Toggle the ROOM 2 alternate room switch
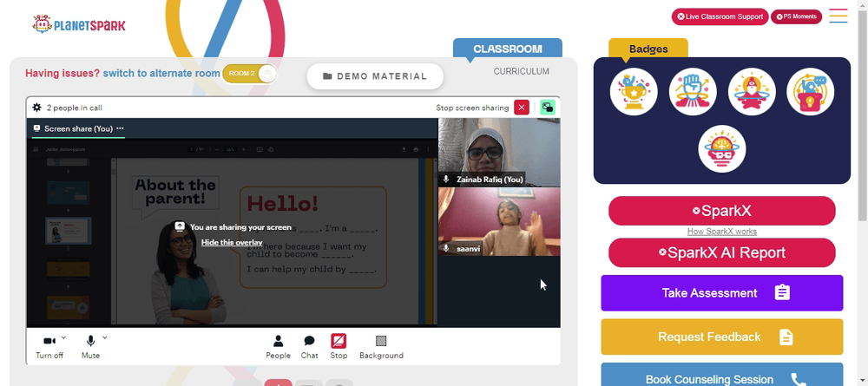Image resolution: width=868 pixels, height=386 pixels. point(250,74)
